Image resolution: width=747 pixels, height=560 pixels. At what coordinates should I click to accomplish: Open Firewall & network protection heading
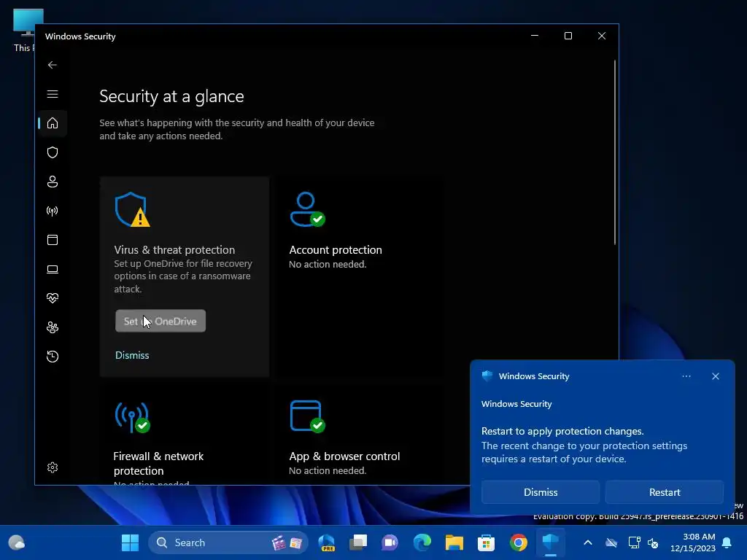pyautogui.click(x=158, y=463)
